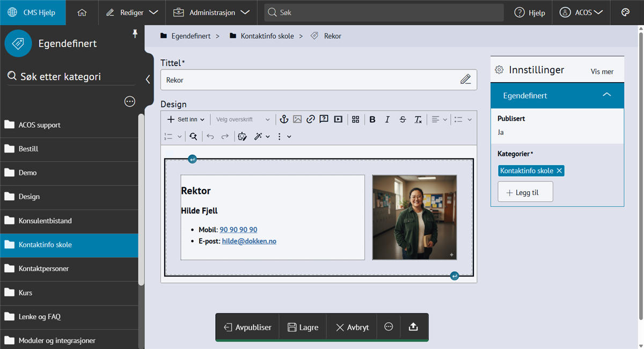644x349 pixels.
Task: Open the Rediger menu
Action: [132, 12]
